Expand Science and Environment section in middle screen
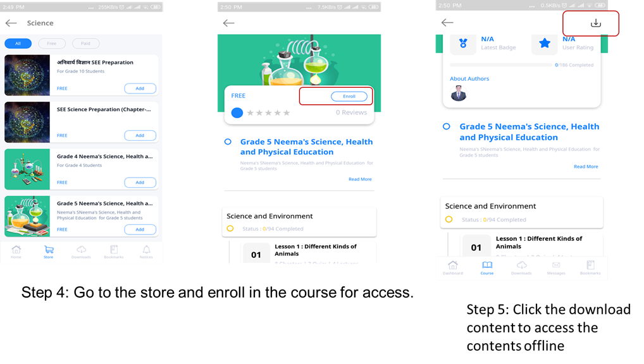 pos(299,222)
